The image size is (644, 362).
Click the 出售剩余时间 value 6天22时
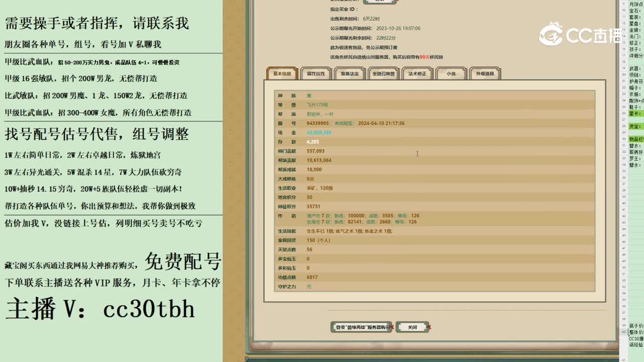(371, 19)
